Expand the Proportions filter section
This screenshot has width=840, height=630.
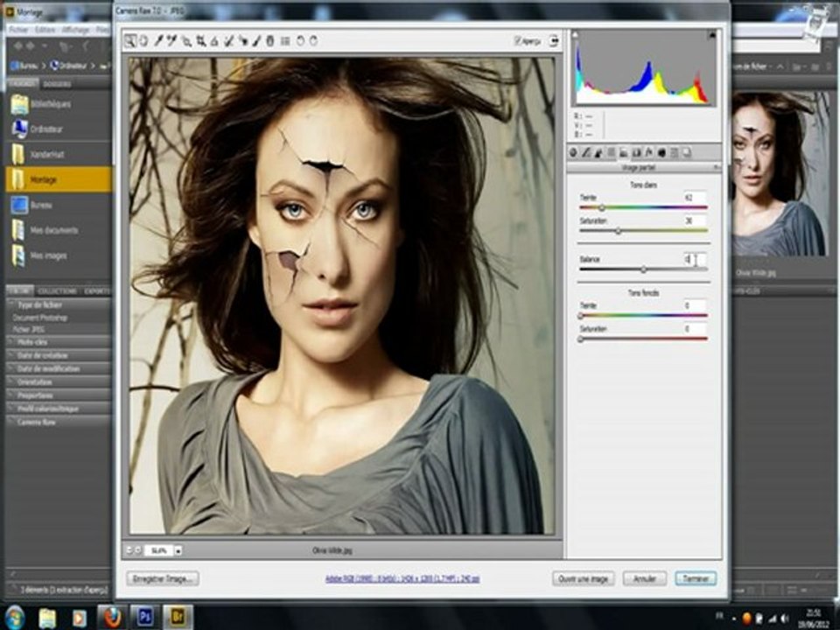tap(11, 395)
